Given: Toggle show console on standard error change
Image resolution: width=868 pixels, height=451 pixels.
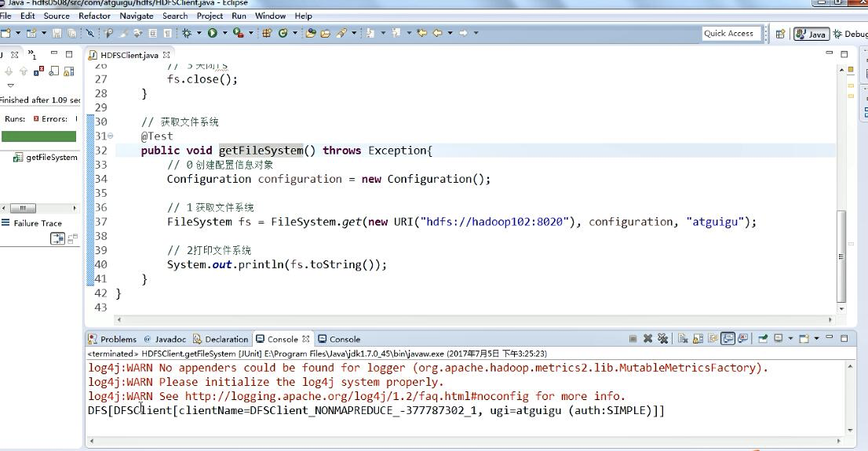Looking at the screenshot, I should coord(742,339).
